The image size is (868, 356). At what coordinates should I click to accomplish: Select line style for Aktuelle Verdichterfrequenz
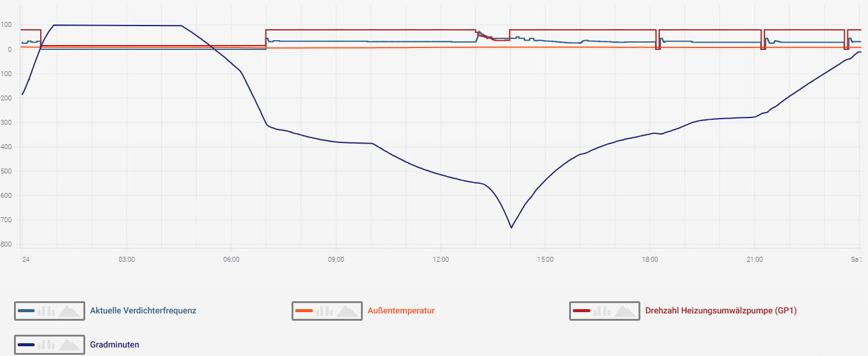[26, 311]
